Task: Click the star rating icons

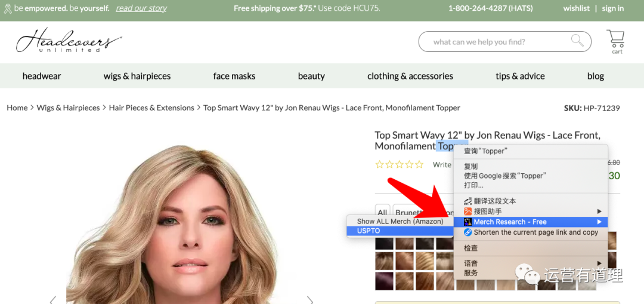Action: pyautogui.click(x=399, y=164)
